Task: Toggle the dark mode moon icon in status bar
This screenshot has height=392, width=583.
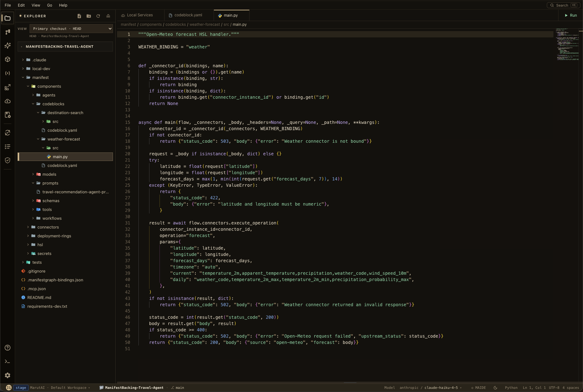Action: (x=495, y=388)
